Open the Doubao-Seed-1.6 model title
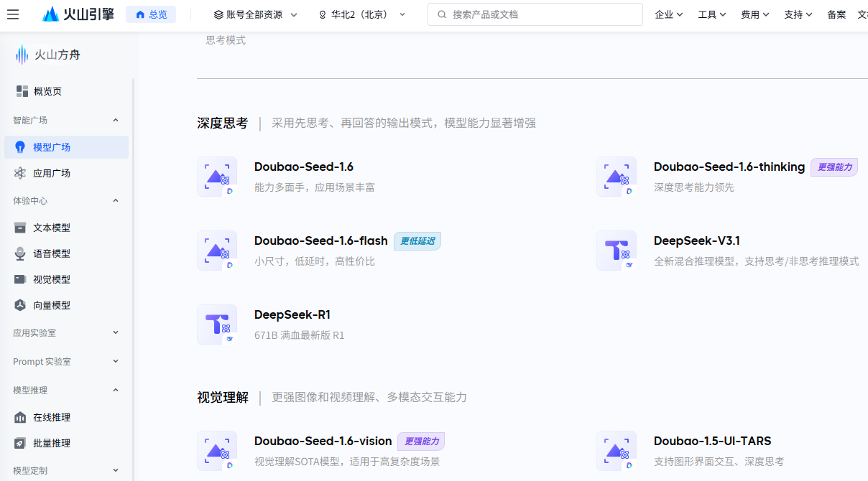Screen dimensions: 868x481 coord(304,167)
